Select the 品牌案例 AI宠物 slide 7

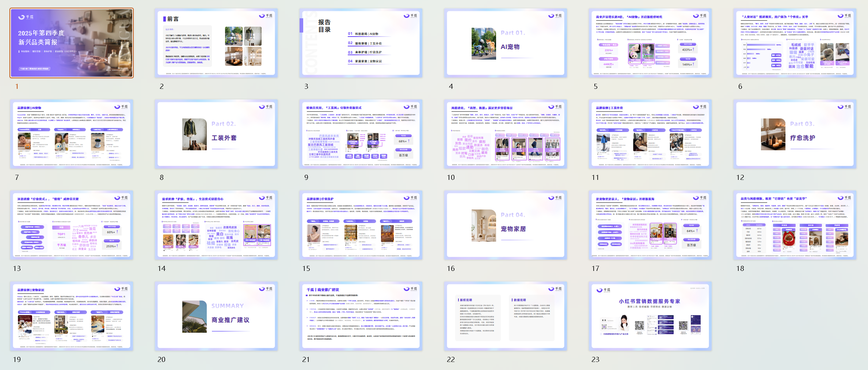(x=72, y=134)
